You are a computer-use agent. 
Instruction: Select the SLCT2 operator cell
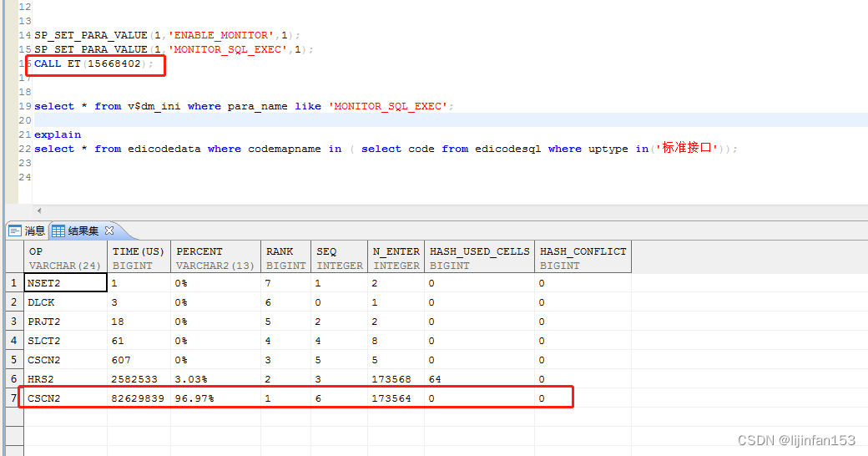tap(65, 341)
